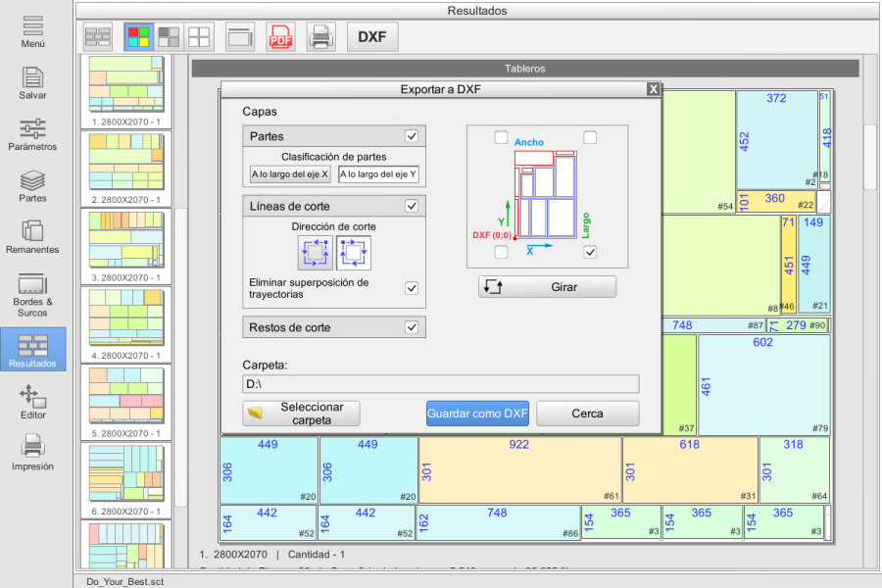The width and height of the screenshot is (882, 588).
Task: Click the 748 x 162 part #86
Action: pos(499,522)
